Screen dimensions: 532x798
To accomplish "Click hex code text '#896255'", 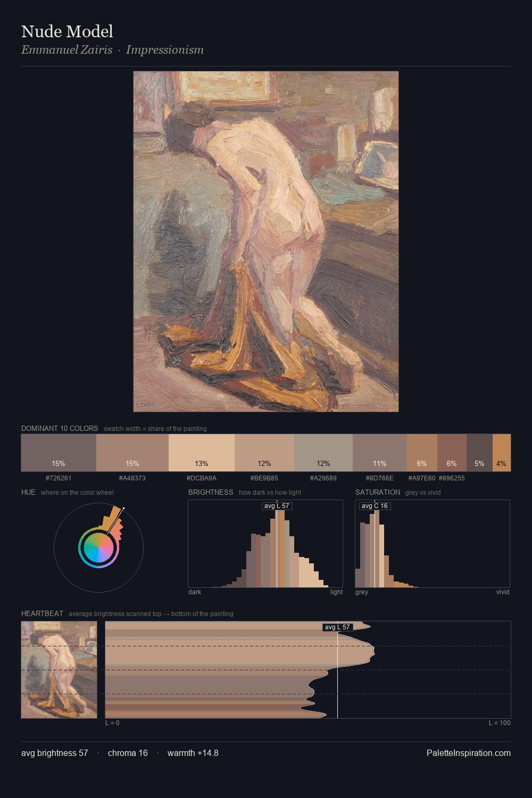I will (452, 478).
